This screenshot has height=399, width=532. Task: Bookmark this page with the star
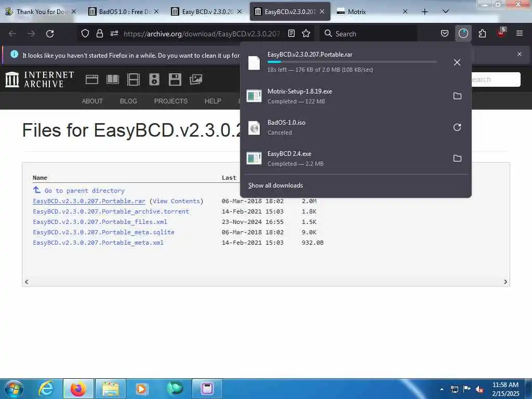[306, 33]
